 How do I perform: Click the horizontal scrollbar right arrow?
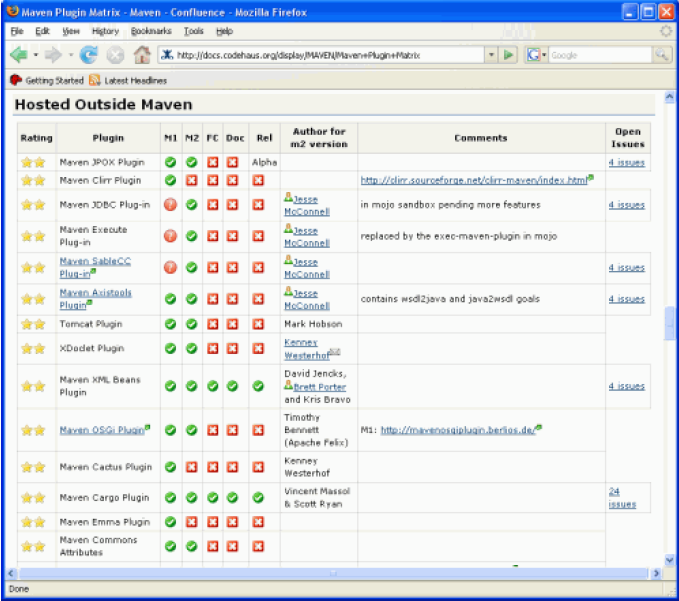pyautogui.click(x=656, y=573)
